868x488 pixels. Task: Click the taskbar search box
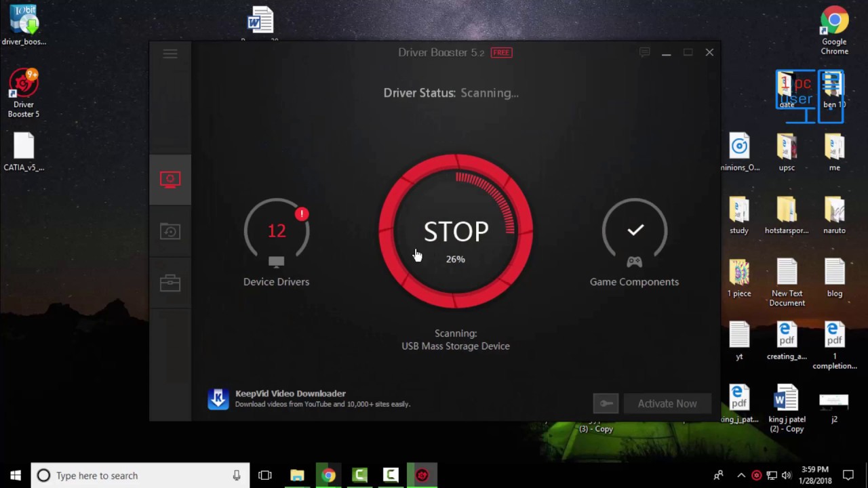pyautogui.click(x=140, y=475)
